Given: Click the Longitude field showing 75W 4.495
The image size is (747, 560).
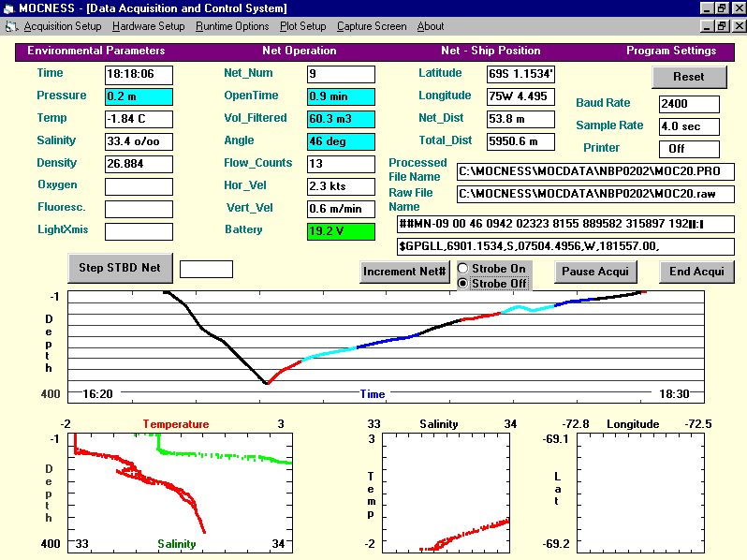Looking at the screenshot, I should coord(520,96).
